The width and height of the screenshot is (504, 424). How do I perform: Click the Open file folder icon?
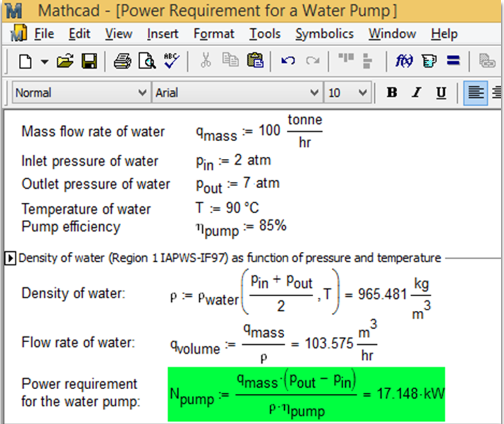(65, 61)
